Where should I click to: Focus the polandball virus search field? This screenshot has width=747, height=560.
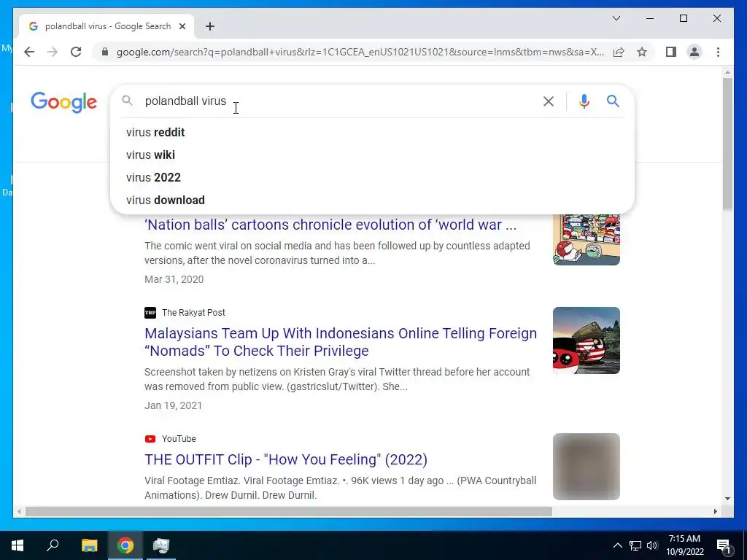pos(333,101)
